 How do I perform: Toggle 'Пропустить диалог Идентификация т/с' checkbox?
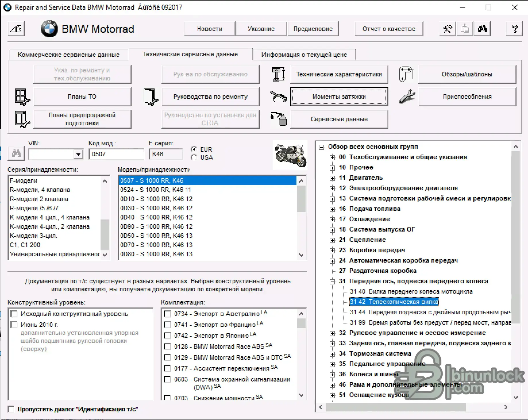coord(11,409)
